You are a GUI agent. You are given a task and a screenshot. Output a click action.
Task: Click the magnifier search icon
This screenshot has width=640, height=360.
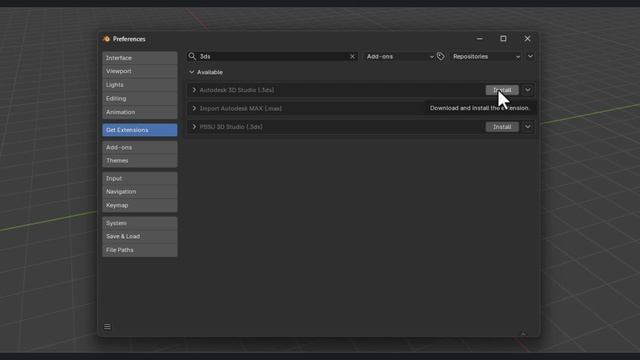192,56
